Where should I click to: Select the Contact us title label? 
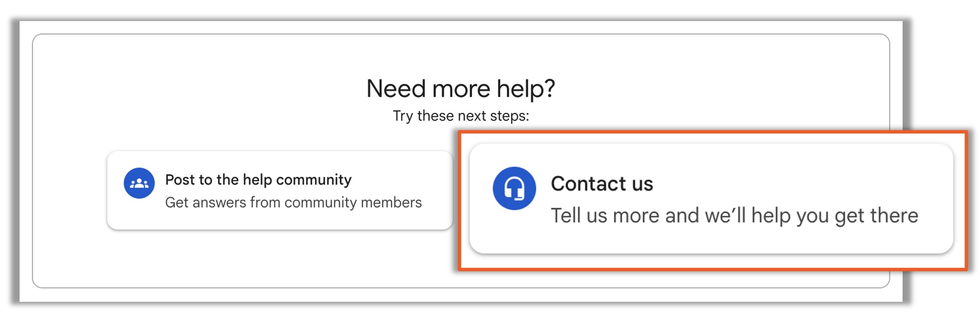point(603,184)
